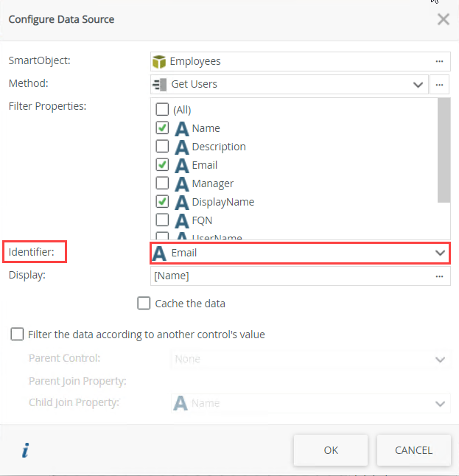This screenshot has width=459, height=476.
Task: Click the DisplayName property text
Action: (x=223, y=202)
